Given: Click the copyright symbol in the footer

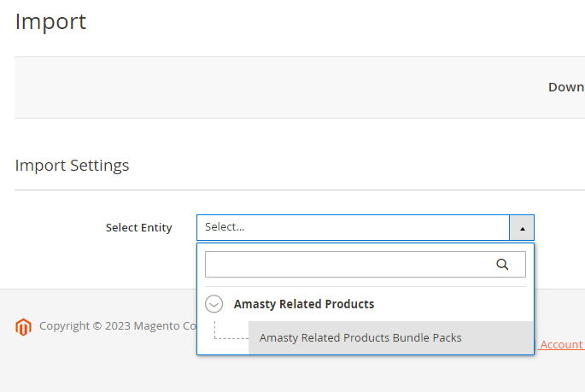Looking at the screenshot, I should pyautogui.click(x=97, y=326).
